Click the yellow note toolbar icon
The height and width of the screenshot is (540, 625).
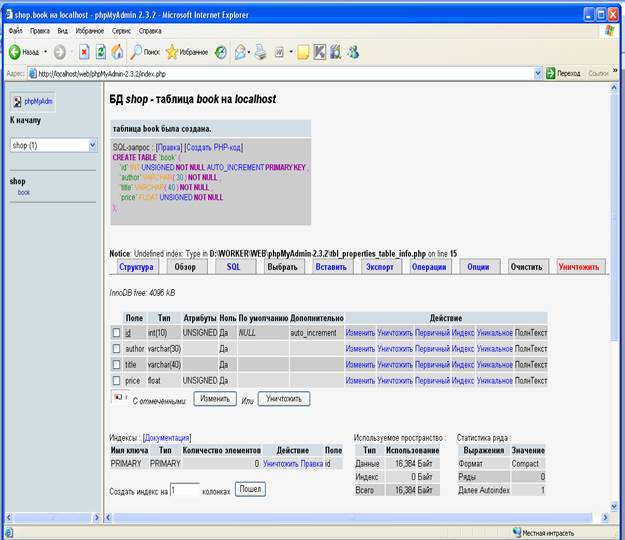(x=303, y=52)
